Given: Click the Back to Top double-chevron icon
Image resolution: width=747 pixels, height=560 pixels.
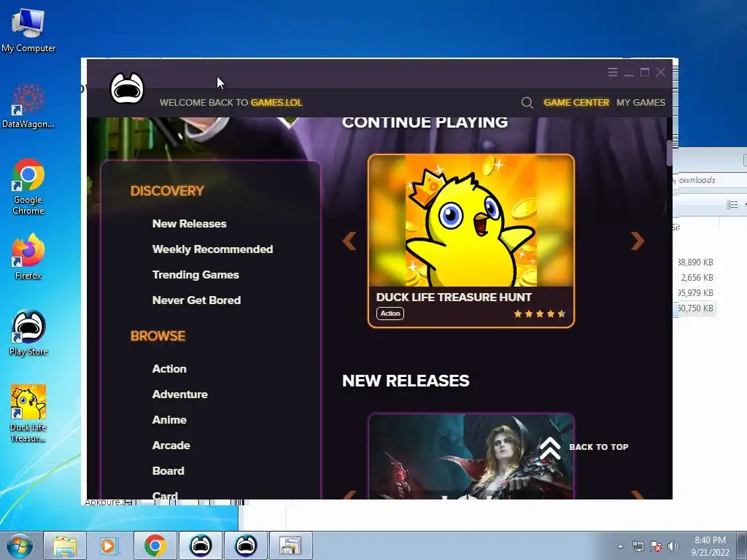Looking at the screenshot, I should [x=550, y=448].
